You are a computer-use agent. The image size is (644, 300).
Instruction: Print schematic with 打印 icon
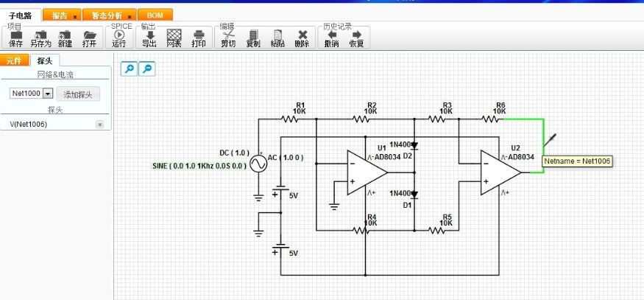(x=199, y=35)
